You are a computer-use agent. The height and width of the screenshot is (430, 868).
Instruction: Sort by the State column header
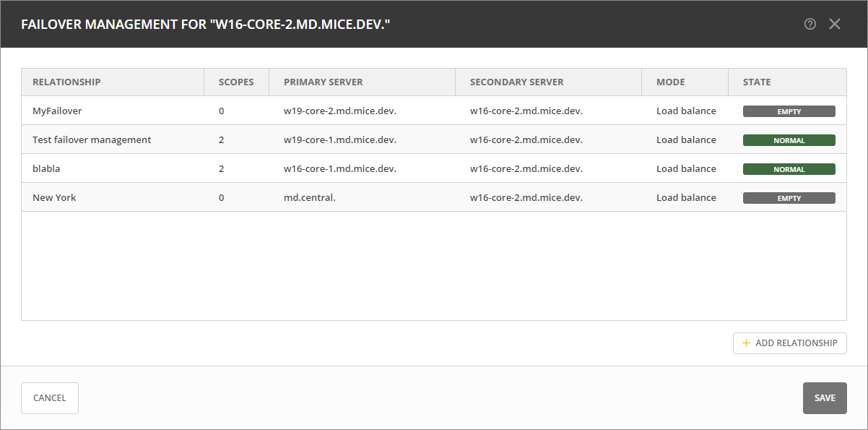click(x=757, y=82)
